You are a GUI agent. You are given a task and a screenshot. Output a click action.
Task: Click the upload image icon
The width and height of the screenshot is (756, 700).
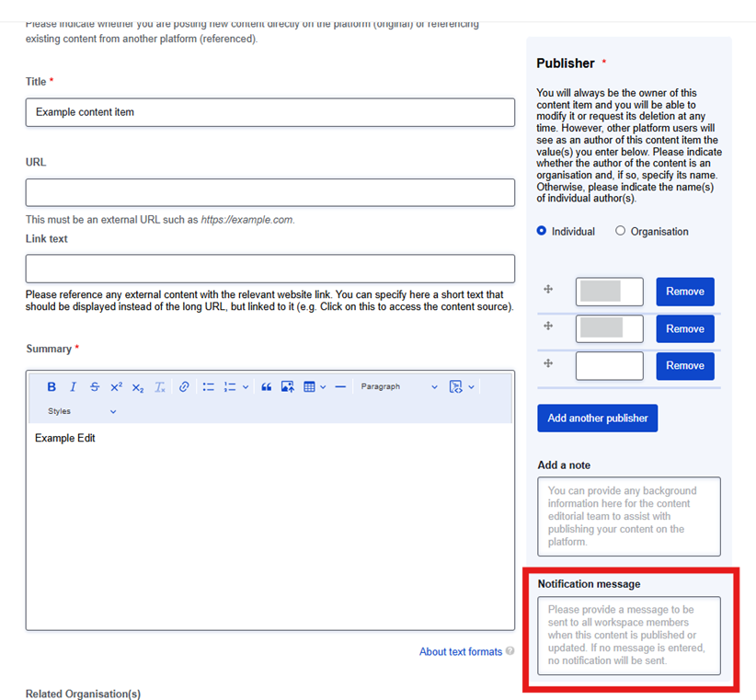(288, 387)
